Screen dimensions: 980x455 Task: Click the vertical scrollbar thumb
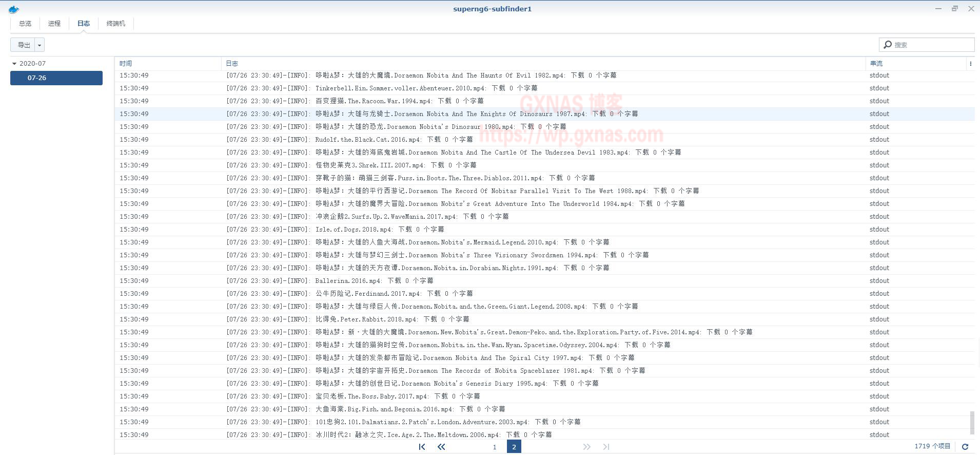pyautogui.click(x=972, y=422)
